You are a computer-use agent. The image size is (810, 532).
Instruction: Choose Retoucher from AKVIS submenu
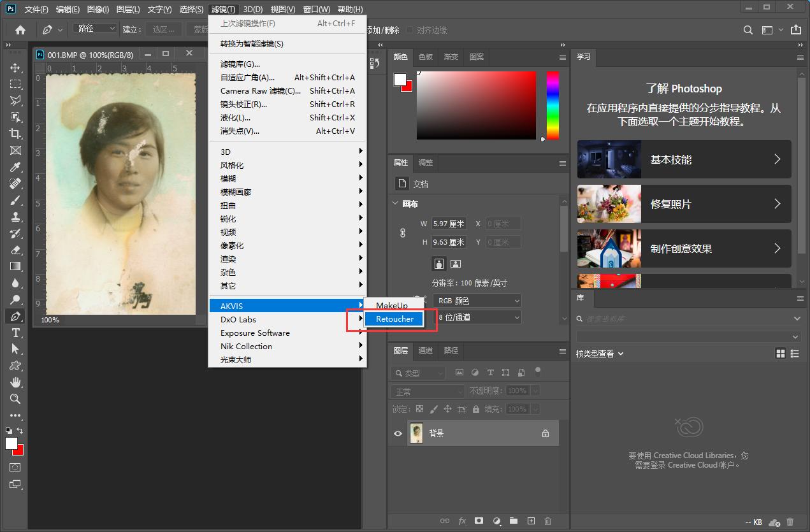(394, 319)
